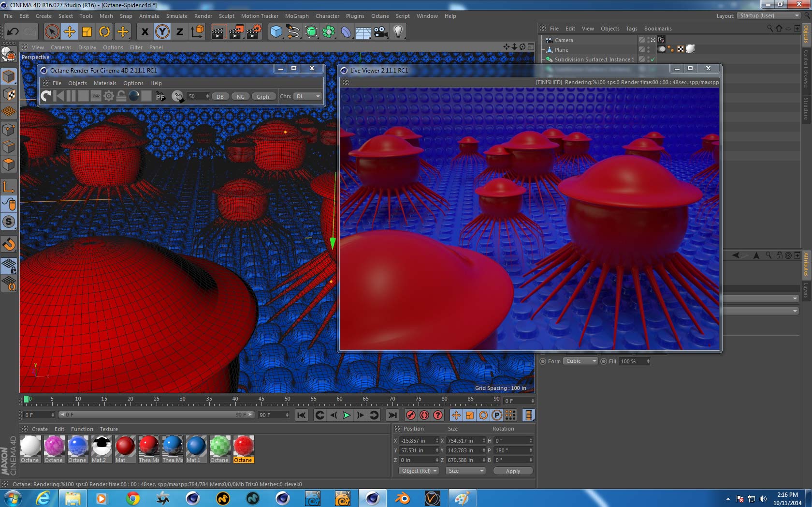Toggle Y axis lock
Image resolution: width=812 pixels, height=507 pixels.
point(162,32)
